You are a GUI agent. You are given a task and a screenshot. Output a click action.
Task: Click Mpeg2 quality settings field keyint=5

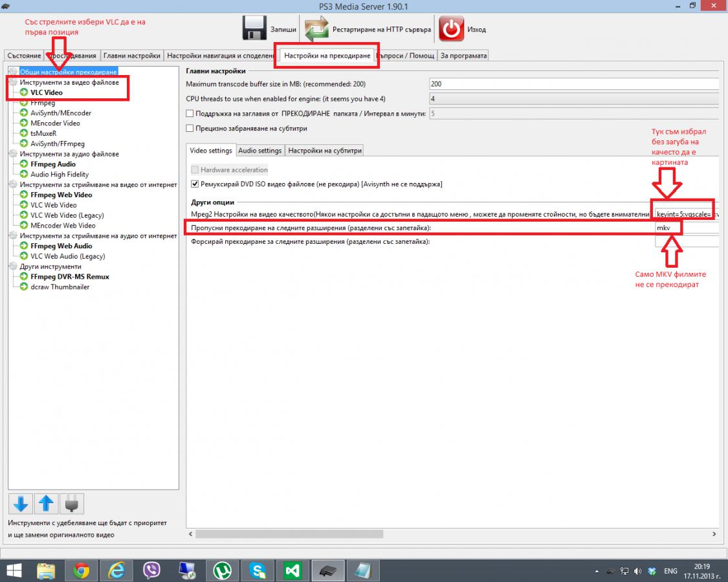pos(687,214)
